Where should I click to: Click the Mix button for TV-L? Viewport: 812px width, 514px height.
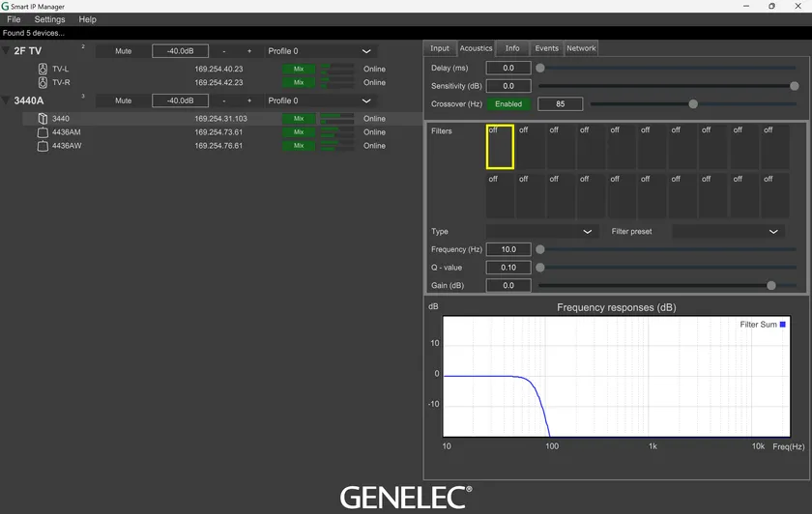[299, 70]
